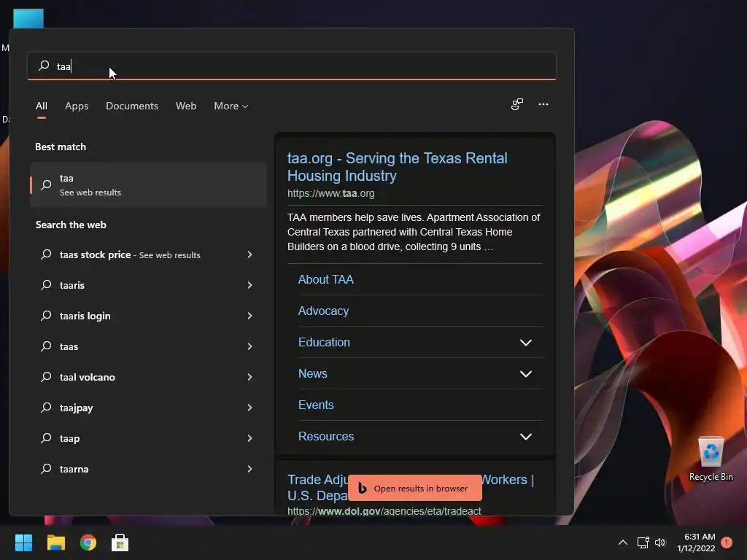Launch File Explorer from the taskbar
This screenshot has height=560, width=747.
point(55,542)
